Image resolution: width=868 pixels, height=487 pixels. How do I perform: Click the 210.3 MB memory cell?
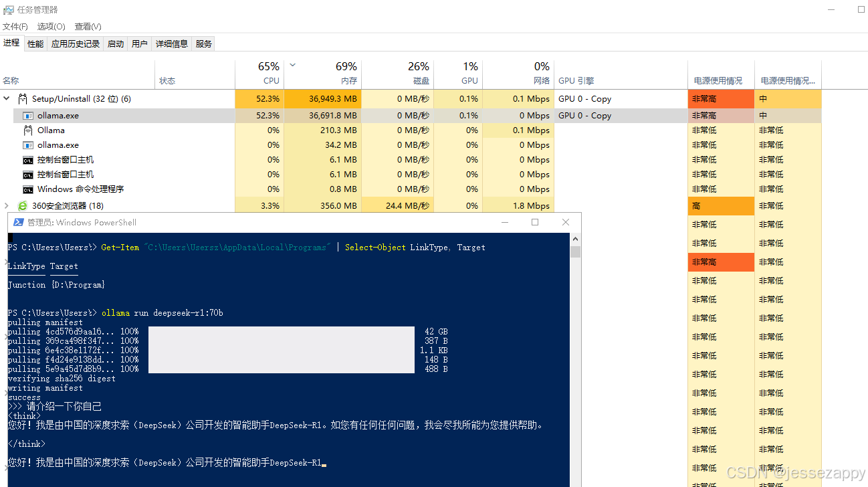click(323, 130)
